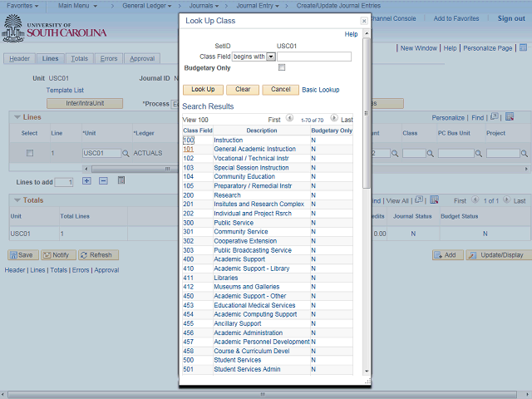The image size is (532, 399).
Task: Click the lookup dialog vertical scrollbar thumb
Action: pyautogui.click(x=367, y=113)
